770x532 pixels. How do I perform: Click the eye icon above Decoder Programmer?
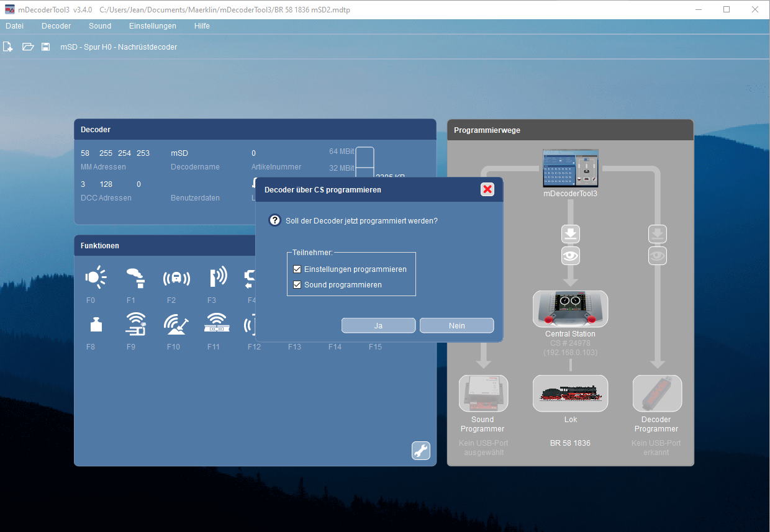coord(658,255)
